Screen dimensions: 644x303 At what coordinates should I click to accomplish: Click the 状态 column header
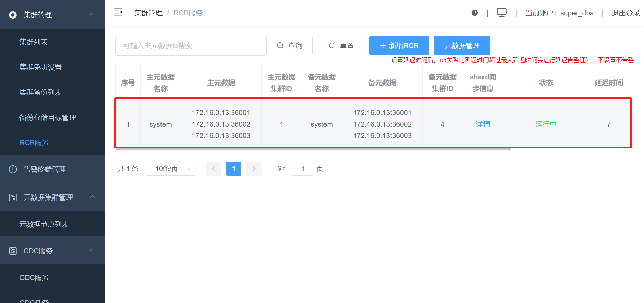pyautogui.click(x=546, y=82)
